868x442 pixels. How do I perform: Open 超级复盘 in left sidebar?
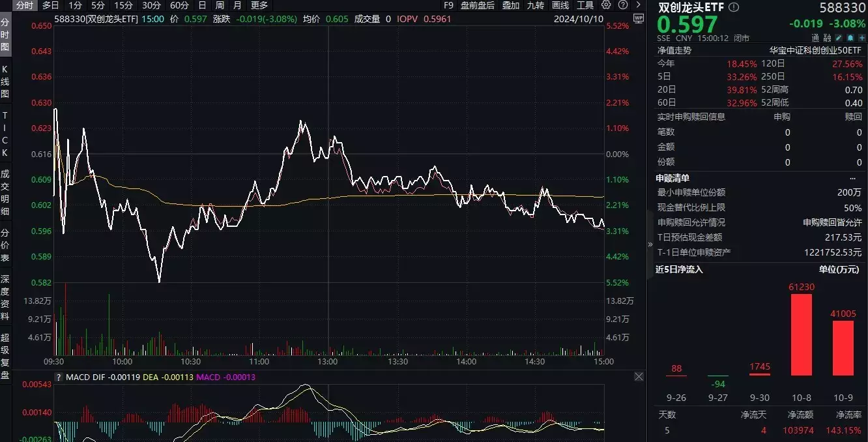tap(5, 356)
